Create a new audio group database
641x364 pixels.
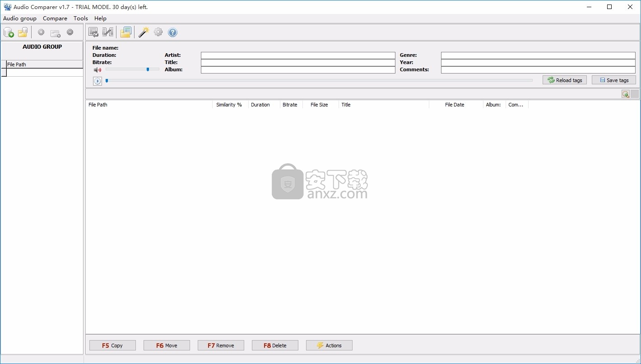(x=9, y=32)
